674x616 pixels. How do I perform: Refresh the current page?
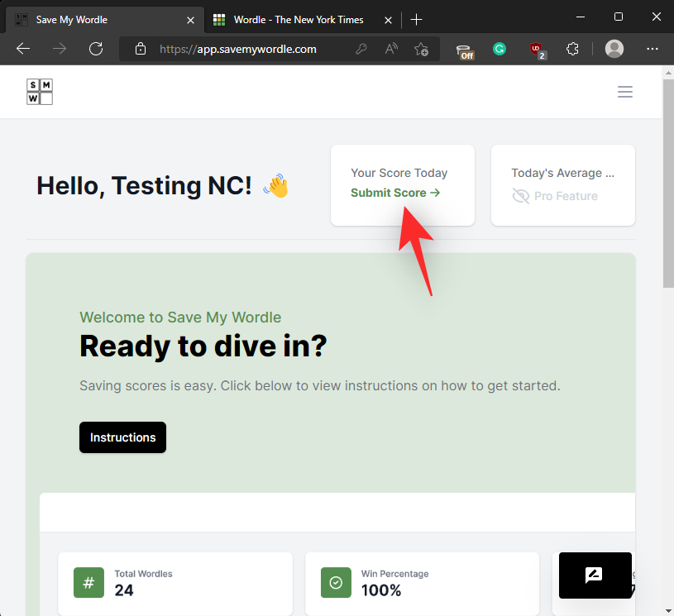point(96,49)
